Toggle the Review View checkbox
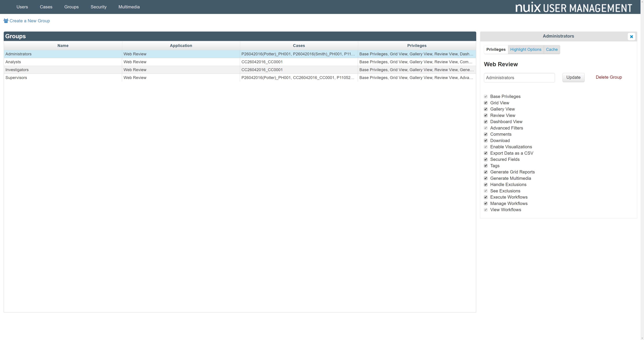The width and height of the screenshot is (644, 340). [485, 116]
